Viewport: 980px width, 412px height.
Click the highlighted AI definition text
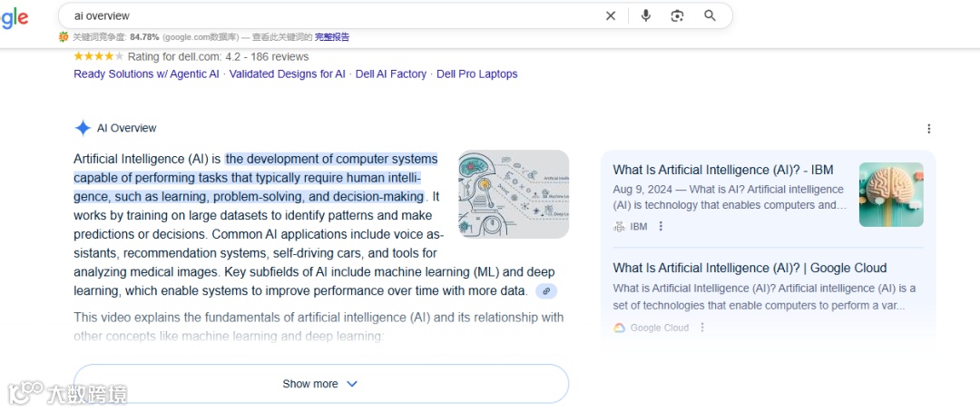tap(256, 178)
